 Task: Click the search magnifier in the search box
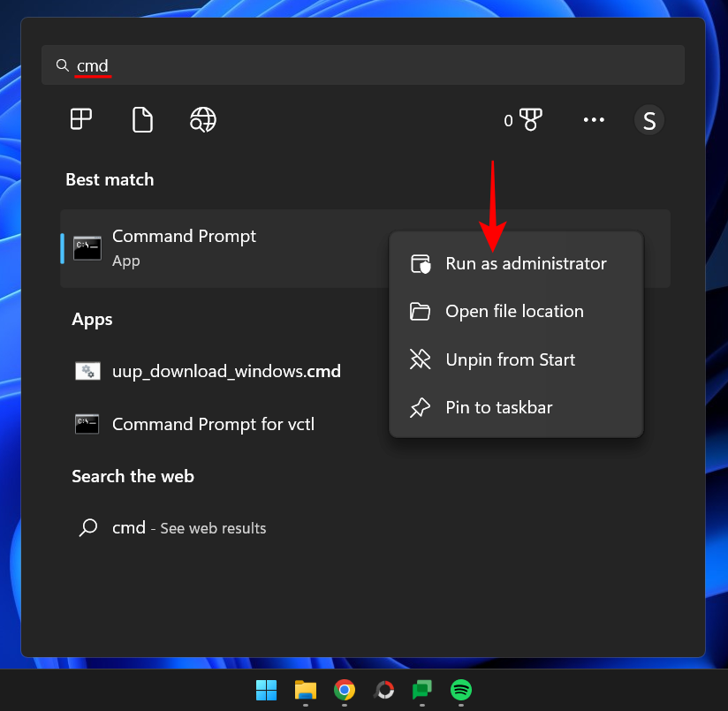pyautogui.click(x=62, y=65)
